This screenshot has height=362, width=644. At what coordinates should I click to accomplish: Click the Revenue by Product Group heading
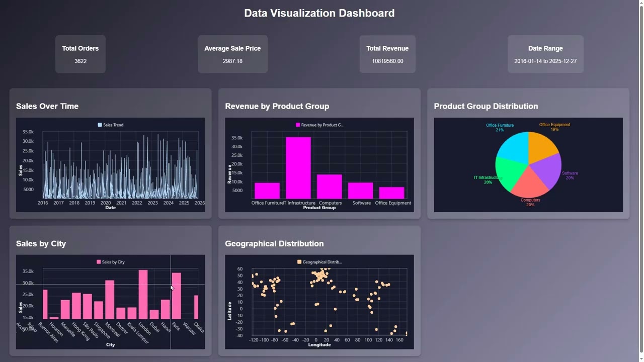pyautogui.click(x=277, y=106)
